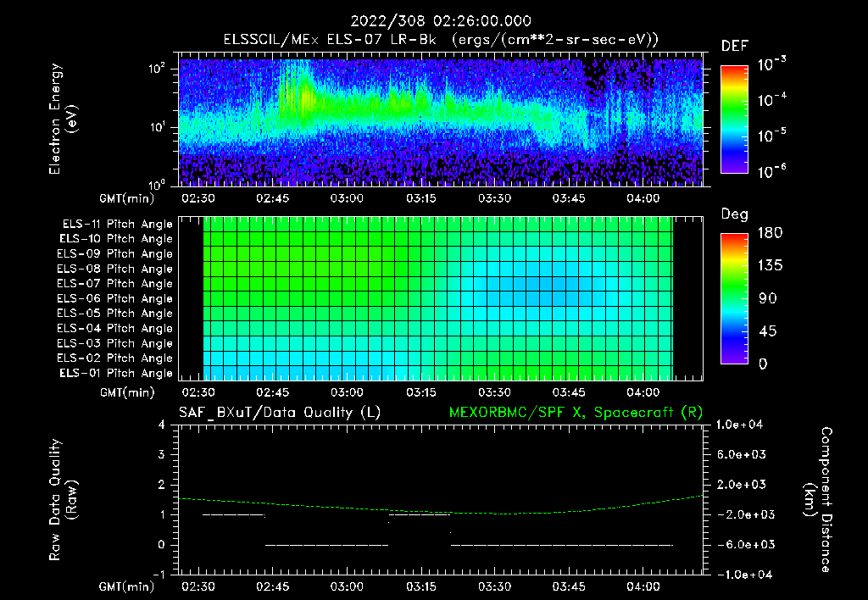
Task: Click the pitch angle Deg color scale bar
Action: (735, 298)
